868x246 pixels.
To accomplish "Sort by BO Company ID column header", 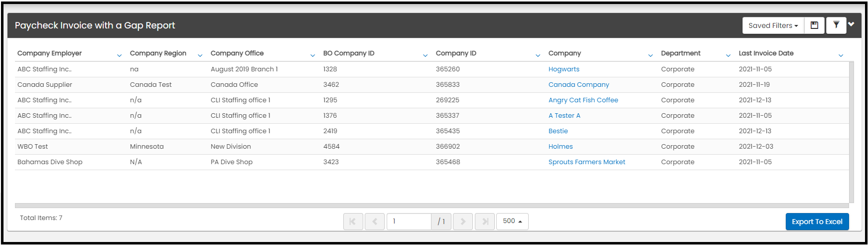I will point(349,53).
